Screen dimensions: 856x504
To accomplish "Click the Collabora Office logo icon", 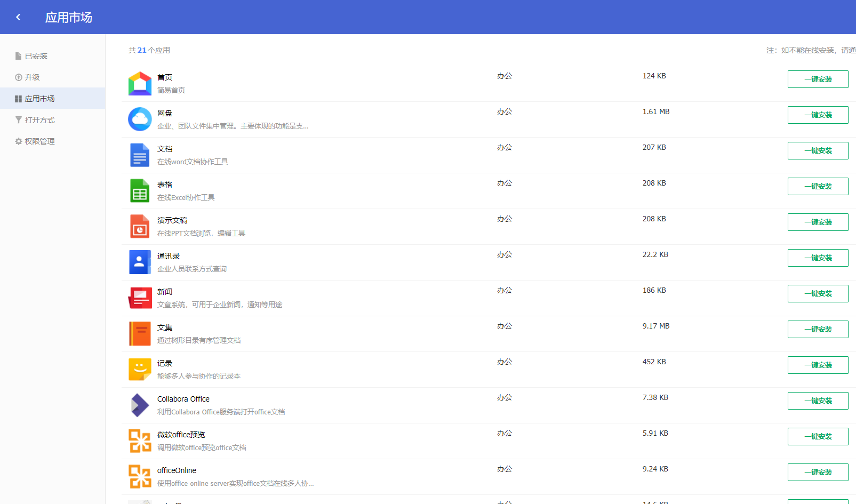I will (140, 405).
